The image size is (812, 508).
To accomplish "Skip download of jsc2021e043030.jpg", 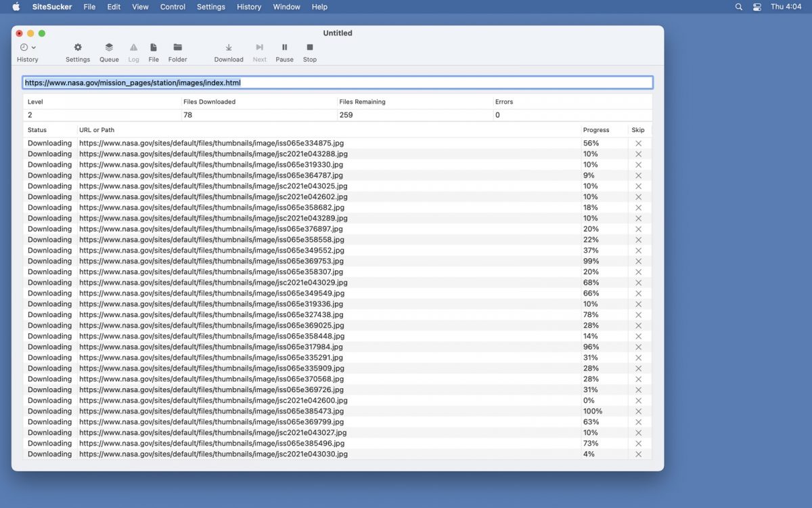I will point(638,454).
